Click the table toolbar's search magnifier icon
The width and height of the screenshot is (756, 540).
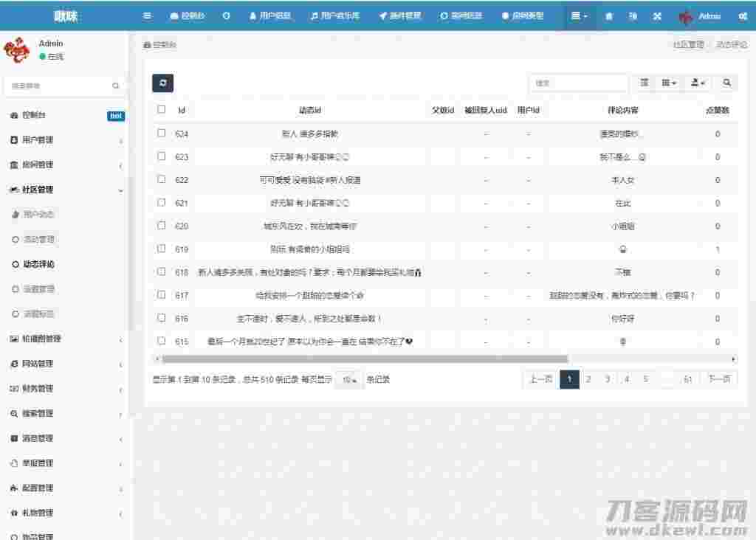[726, 83]
